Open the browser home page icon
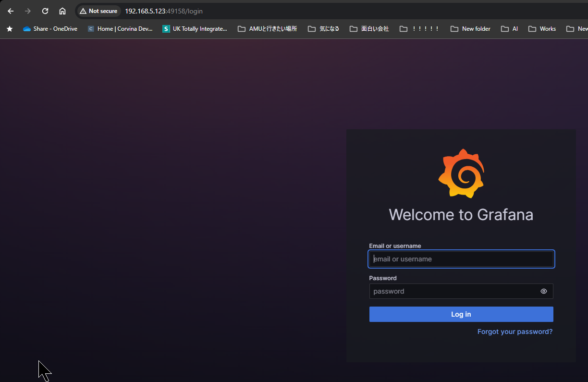Screen dimensions: 588x382 (x=62, y=11)
